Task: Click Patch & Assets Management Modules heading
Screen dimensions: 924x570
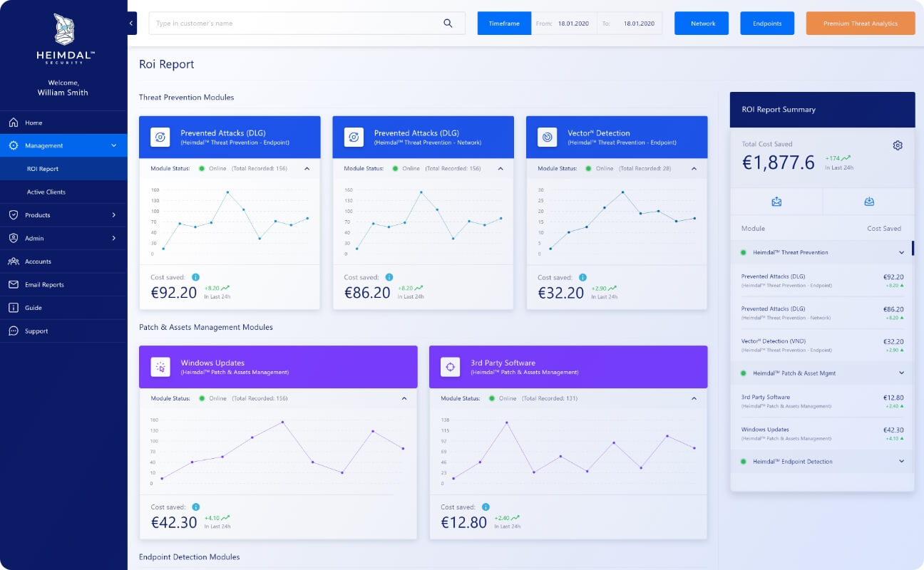Action: tap(206, 327)
